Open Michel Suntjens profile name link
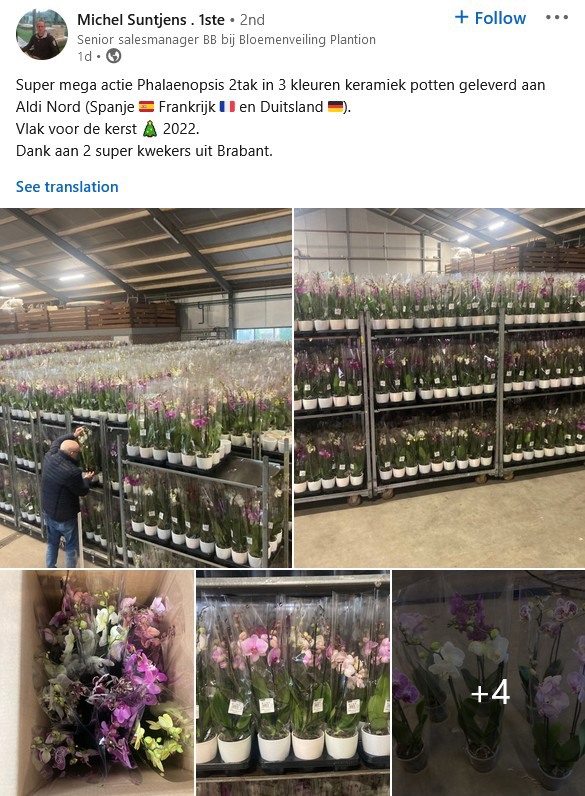 151,20
